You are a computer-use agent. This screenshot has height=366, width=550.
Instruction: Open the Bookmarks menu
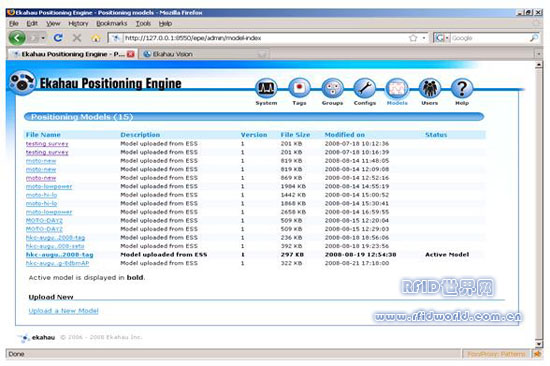[112, 24]
